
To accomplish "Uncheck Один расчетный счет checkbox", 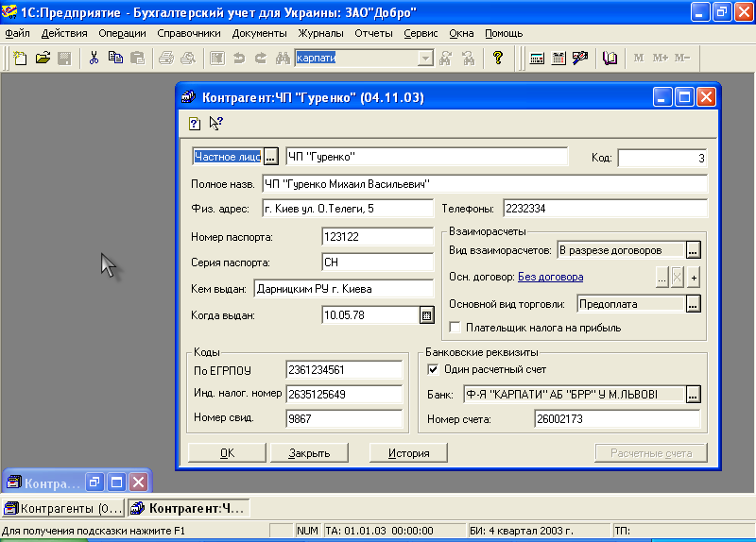I will point(433,369).
